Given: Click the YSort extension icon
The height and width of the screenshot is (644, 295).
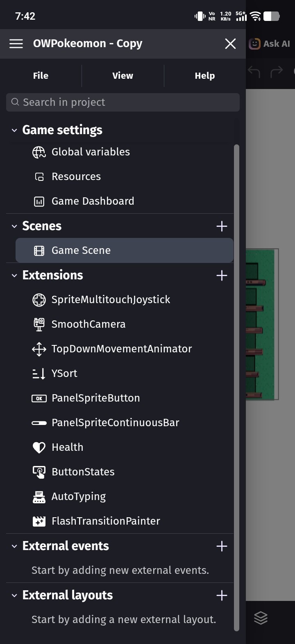Looking at the screenshot, I should [39, 374].
